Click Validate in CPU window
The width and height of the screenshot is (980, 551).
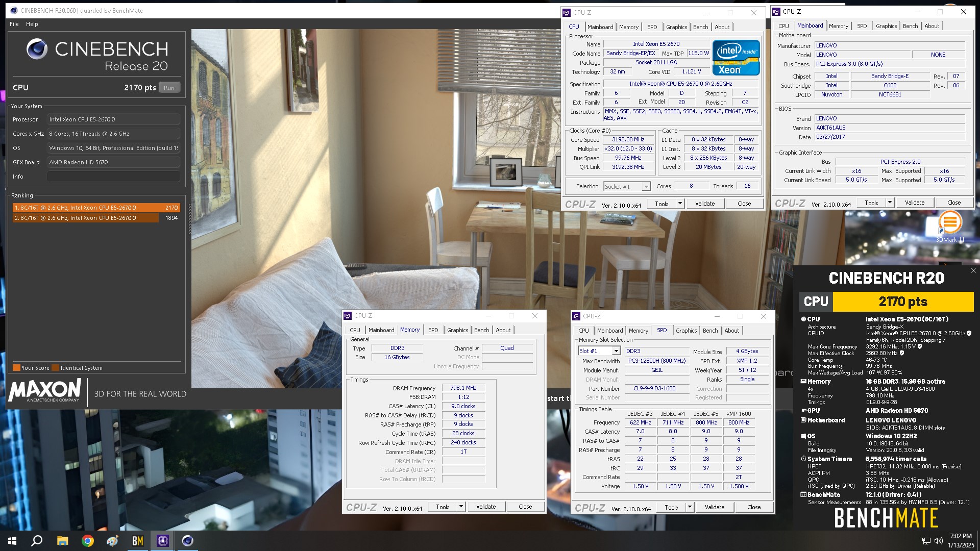point(704,204)
